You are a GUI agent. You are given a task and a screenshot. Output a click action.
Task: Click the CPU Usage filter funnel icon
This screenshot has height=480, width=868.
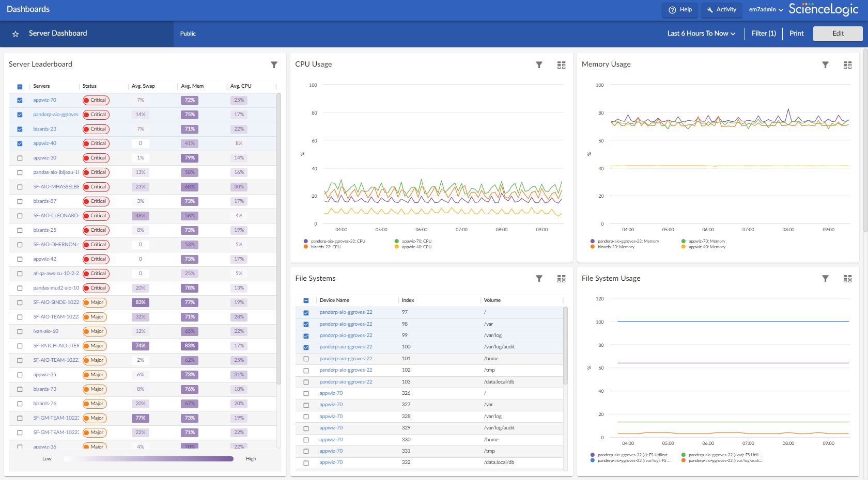click(539, 65)
